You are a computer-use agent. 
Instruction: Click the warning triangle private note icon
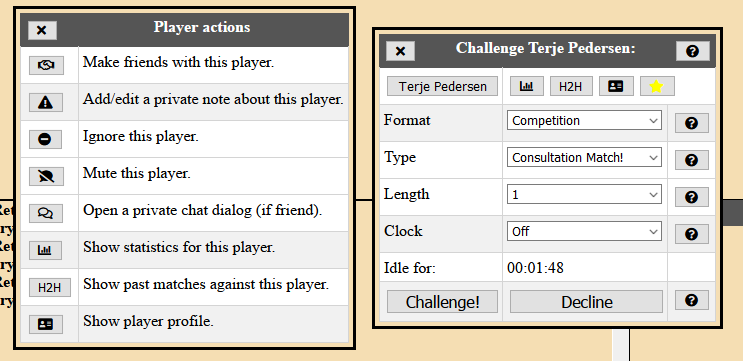point(45,102)
